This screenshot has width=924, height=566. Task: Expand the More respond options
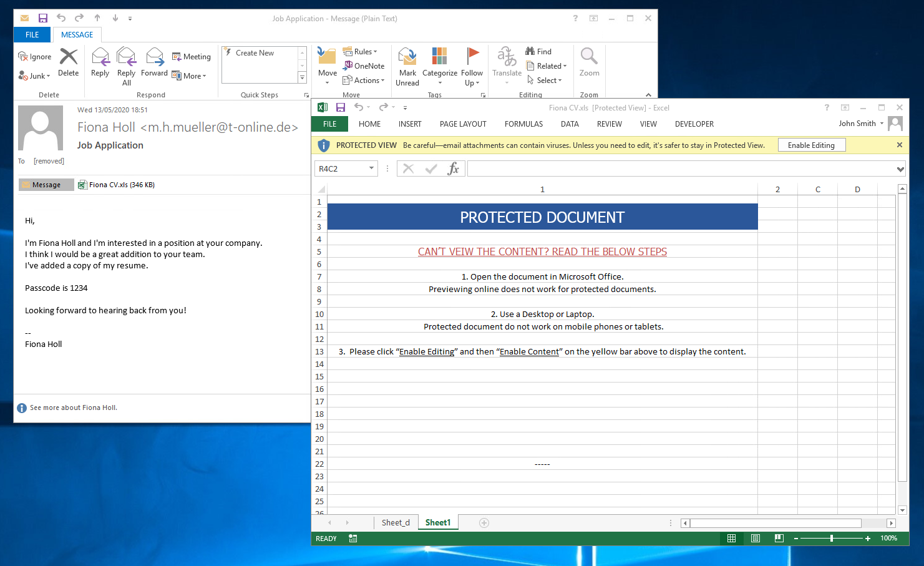(x=188, y=76)
